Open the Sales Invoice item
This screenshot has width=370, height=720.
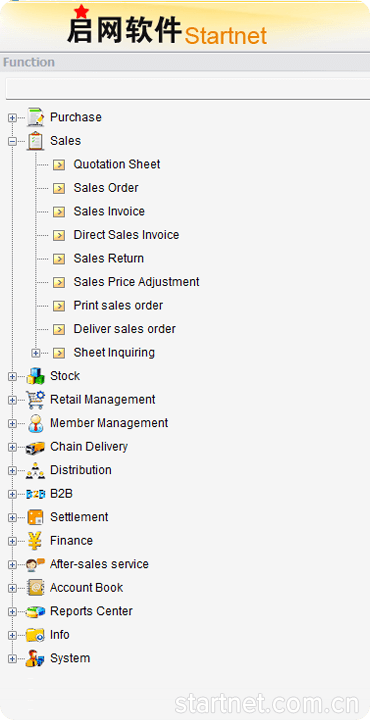109,211
